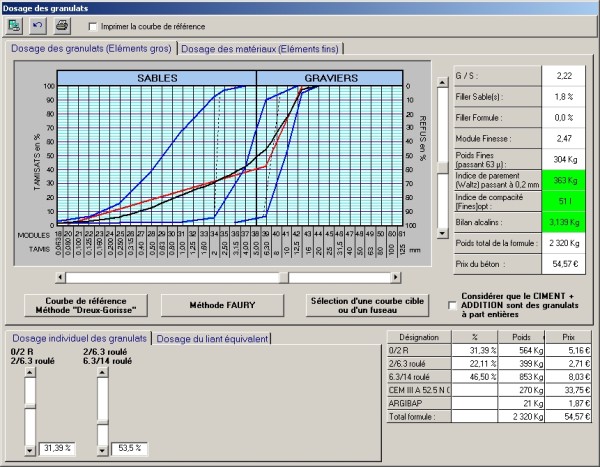The image size is (600, 467).
Task: Click right arrow of scrollbar below the graph
Action: (425, 276)
